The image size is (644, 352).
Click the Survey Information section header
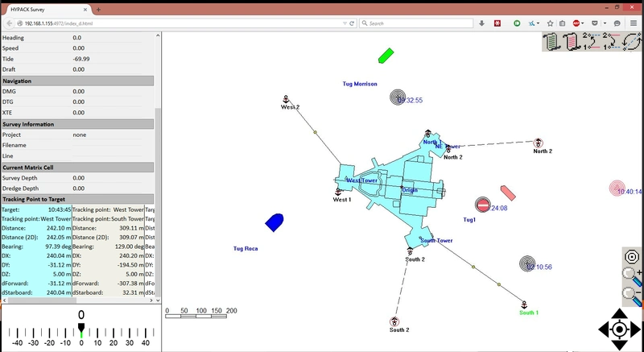click(77, 124)
